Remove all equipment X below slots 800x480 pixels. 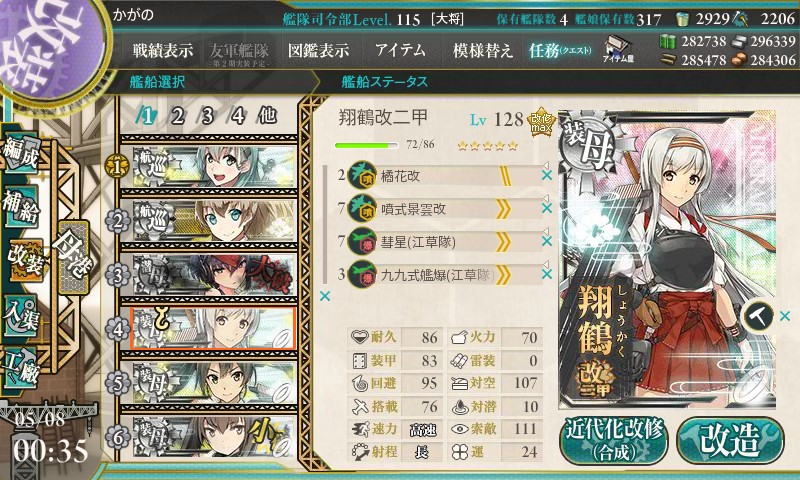click(x=324, y=296)
